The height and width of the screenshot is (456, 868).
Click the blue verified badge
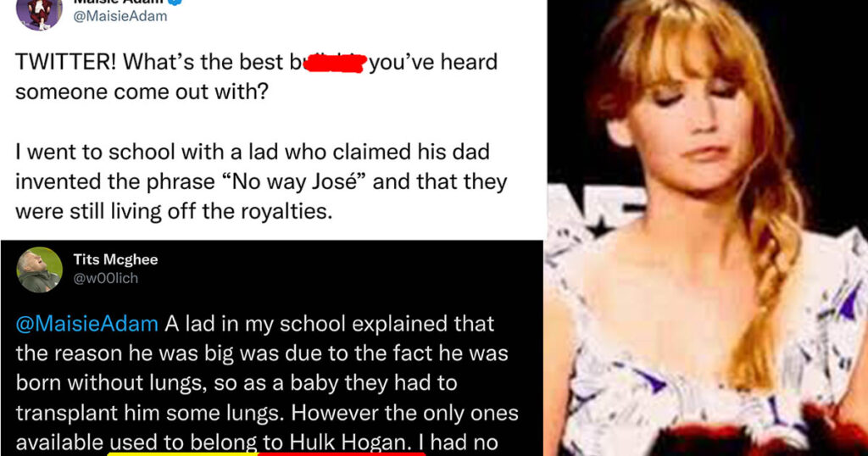tap(175, 3)
